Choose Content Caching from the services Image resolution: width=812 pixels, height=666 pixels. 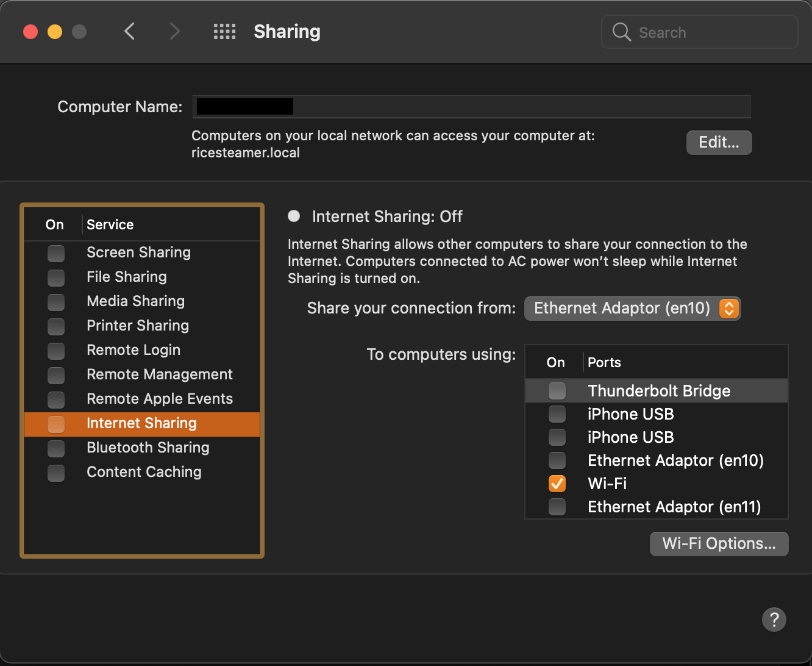(144, 472)
